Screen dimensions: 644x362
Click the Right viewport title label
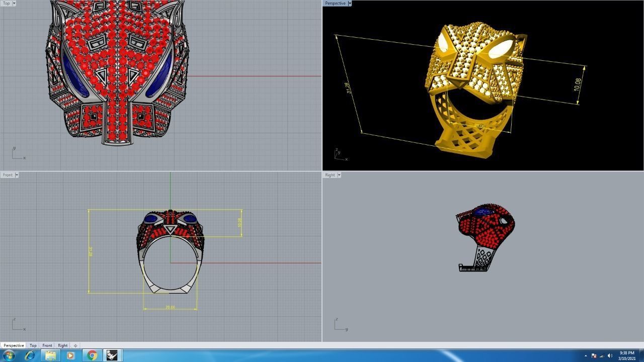point(330,175)
